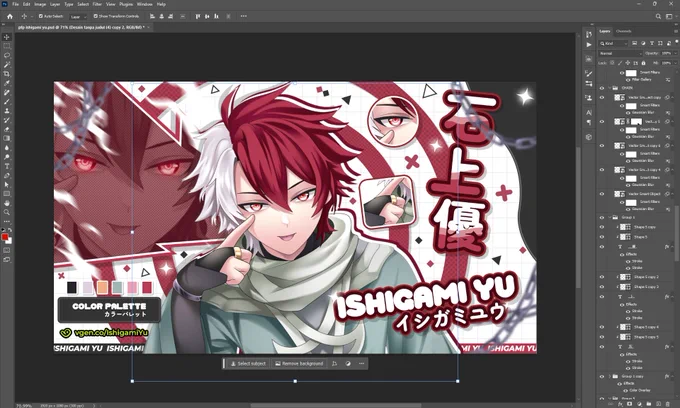Select the Rectangular Marquee tool

coord(7,46)
